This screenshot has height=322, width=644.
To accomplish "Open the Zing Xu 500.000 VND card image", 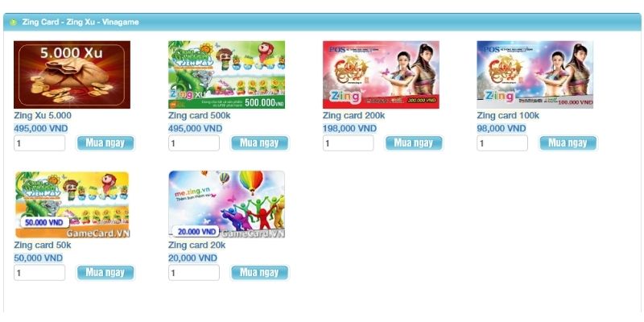I will click(x=226, y=75).
